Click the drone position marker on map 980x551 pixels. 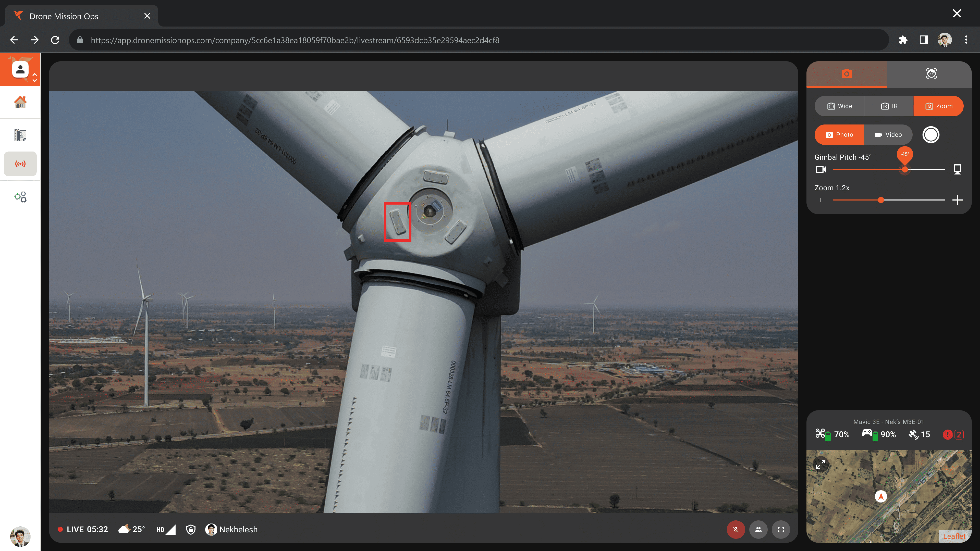[881, 496]
